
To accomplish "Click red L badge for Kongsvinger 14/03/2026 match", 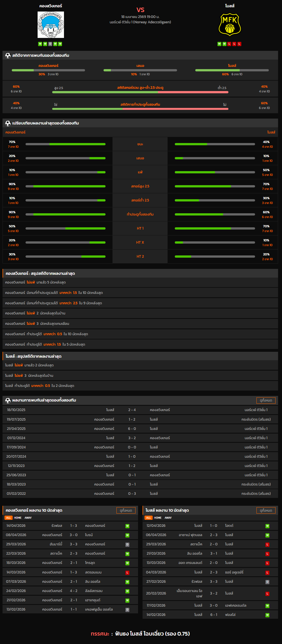I will click(127, 573).
